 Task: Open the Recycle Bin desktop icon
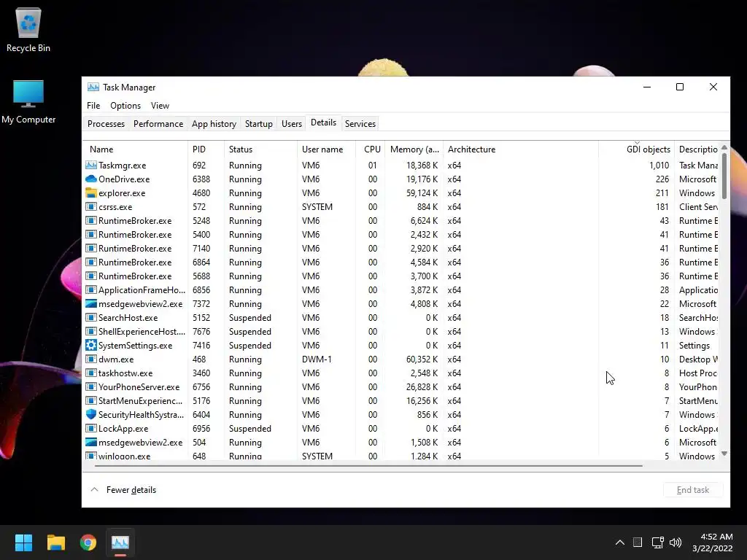pos(28,30)
